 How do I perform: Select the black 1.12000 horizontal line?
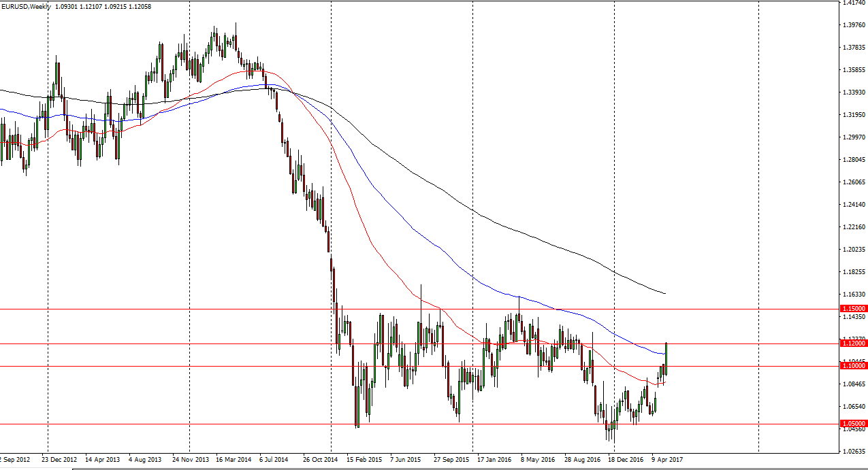pyautogui.click(x=408, y=345)
